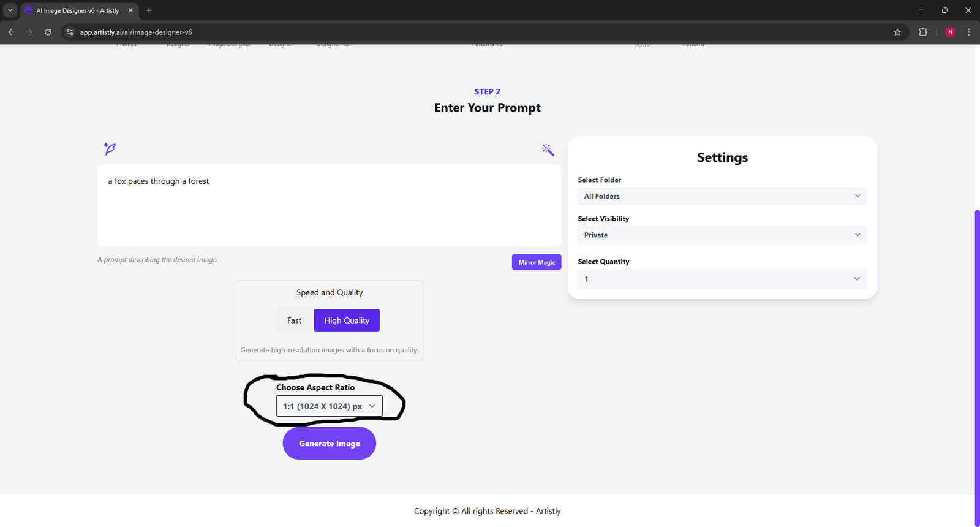
Task: Reload the page
Action: [x=48, y=32]
